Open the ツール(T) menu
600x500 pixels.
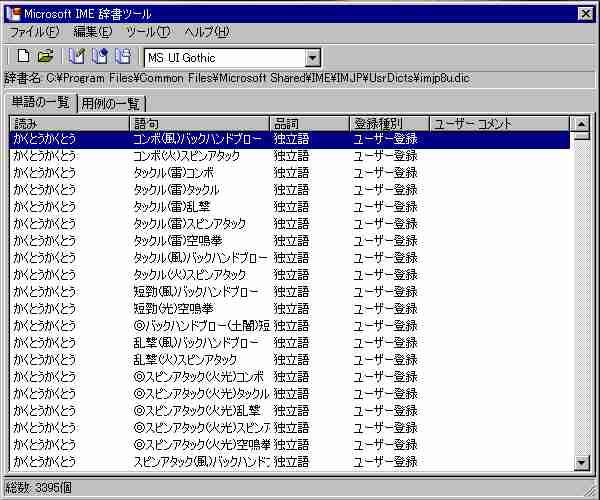tap(148, 32)
